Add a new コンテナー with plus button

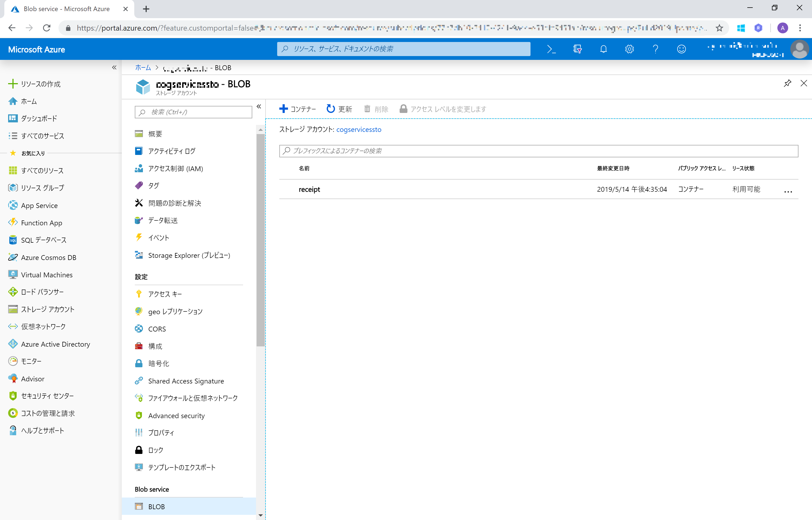pyautogui.click(x=297, y=109)
